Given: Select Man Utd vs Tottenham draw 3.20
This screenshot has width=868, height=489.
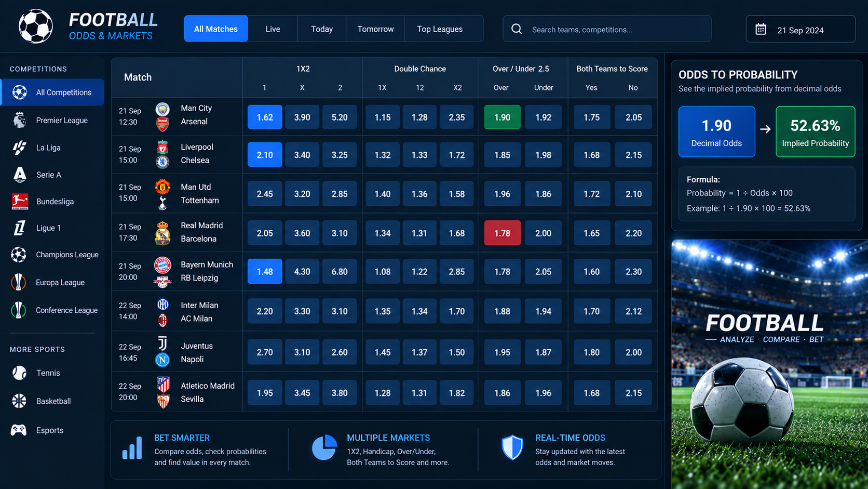Looking at the screenshot, I should [x=302, y=194].
